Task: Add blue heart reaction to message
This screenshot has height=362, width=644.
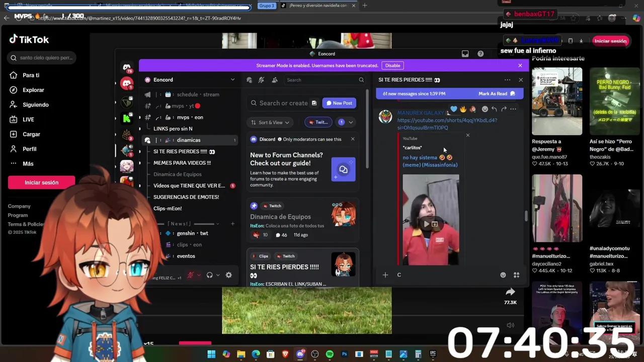Action: pos(454,109)
